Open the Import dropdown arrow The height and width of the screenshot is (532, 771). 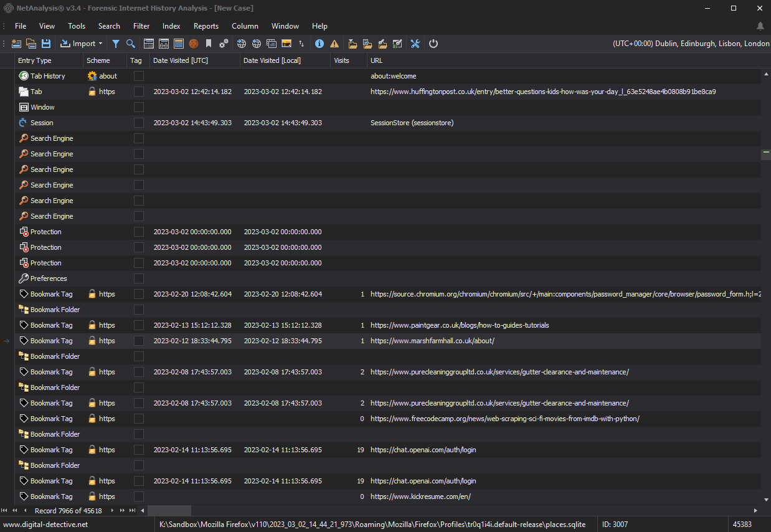point(100,44)
